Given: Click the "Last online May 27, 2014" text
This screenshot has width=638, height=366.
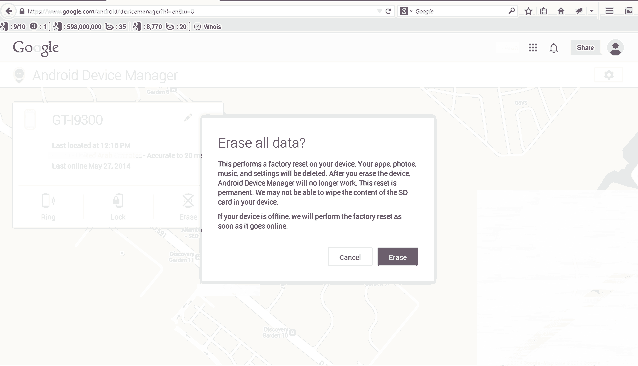Looking at the screenshot, I should [x=91, y=166].
